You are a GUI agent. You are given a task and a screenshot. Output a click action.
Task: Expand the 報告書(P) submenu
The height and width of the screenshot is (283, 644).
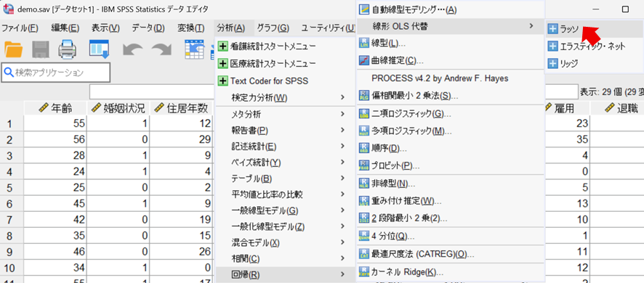[x=285, y=131]
